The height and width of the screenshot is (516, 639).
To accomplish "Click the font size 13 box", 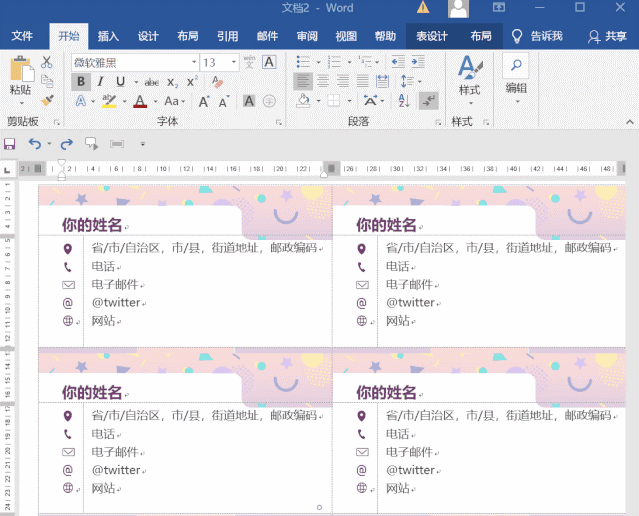I will click(x=215, y=62).
